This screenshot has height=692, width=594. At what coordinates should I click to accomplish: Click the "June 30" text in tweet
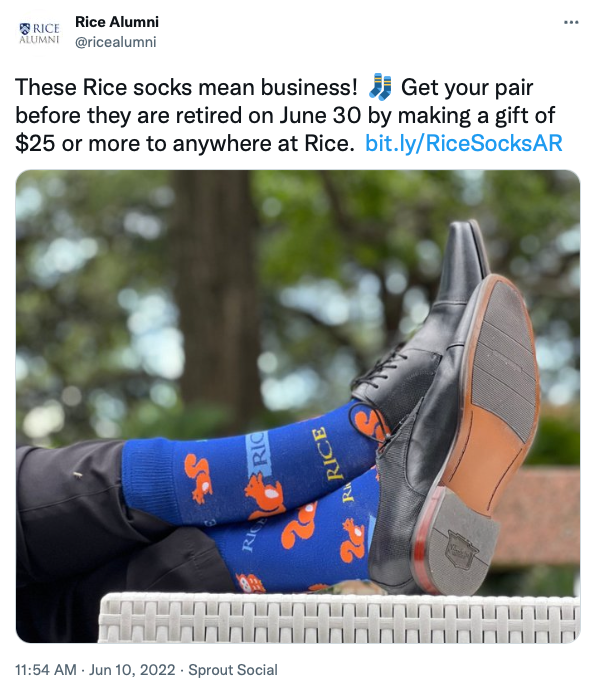[320, 115]
